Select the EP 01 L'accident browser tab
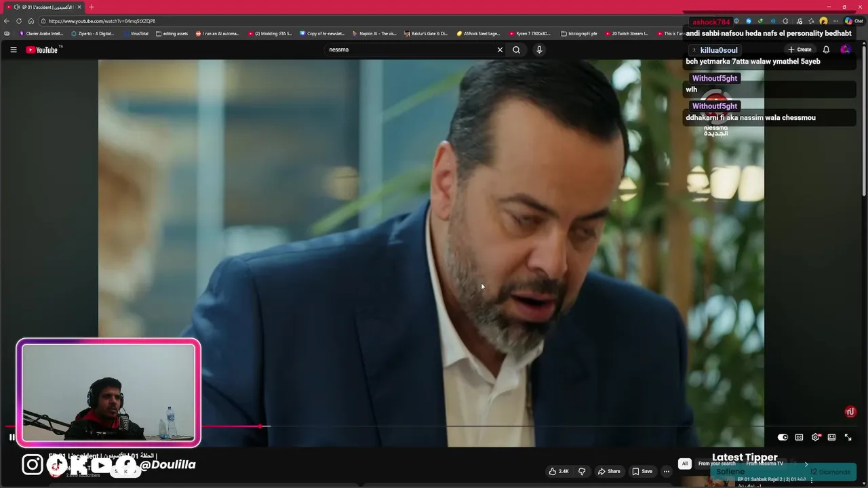Screen dimensions: 868x488 tap(44, 7)
